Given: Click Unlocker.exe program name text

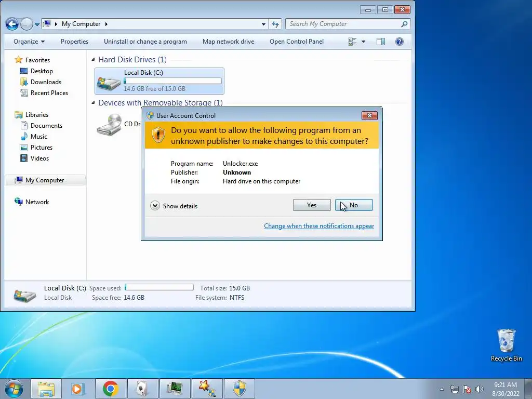Looking at the screenshot, I should point(240,164).
